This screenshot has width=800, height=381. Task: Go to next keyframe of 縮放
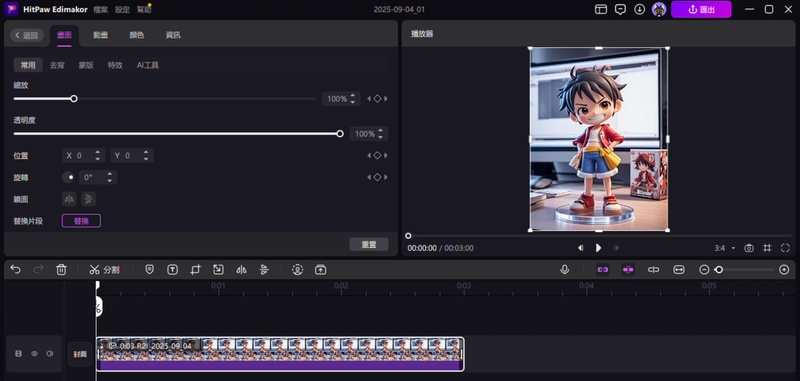(x=386, y=99)
